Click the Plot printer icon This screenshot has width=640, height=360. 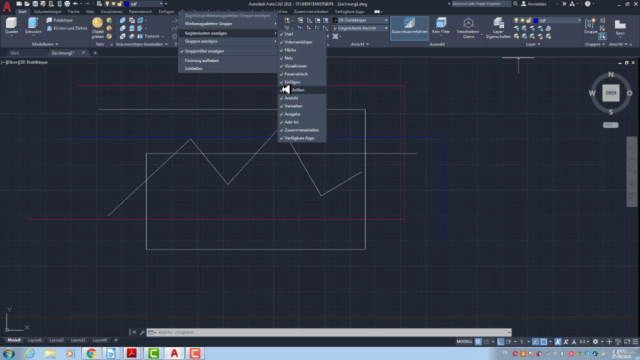67,4
